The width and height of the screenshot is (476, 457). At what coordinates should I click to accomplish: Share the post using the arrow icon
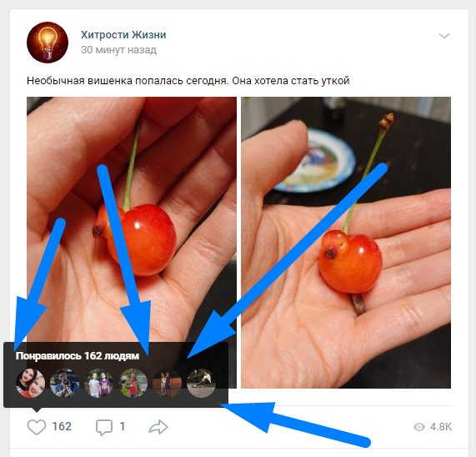tap(158, 427)
